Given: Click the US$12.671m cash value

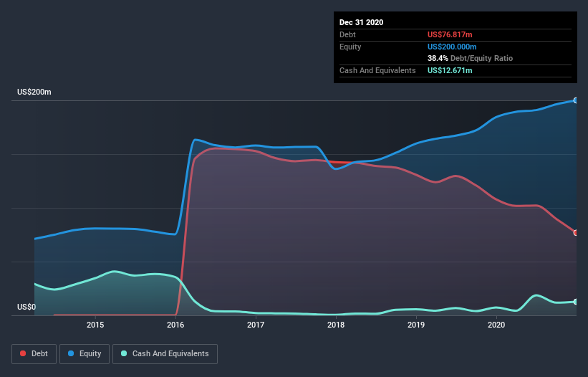Looking at the screenshot, I should (x=450, y=70).
